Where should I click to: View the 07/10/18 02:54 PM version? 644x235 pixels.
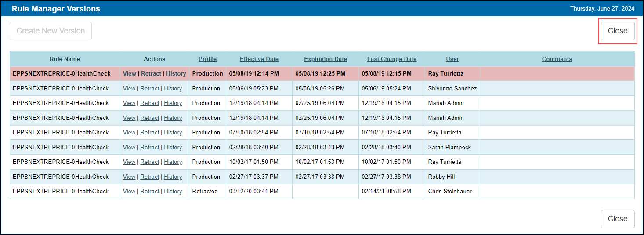coord(129,132)
